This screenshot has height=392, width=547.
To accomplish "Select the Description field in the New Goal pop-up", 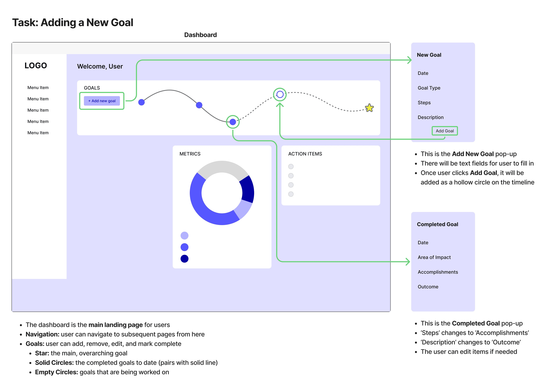I will coord(431,117).
